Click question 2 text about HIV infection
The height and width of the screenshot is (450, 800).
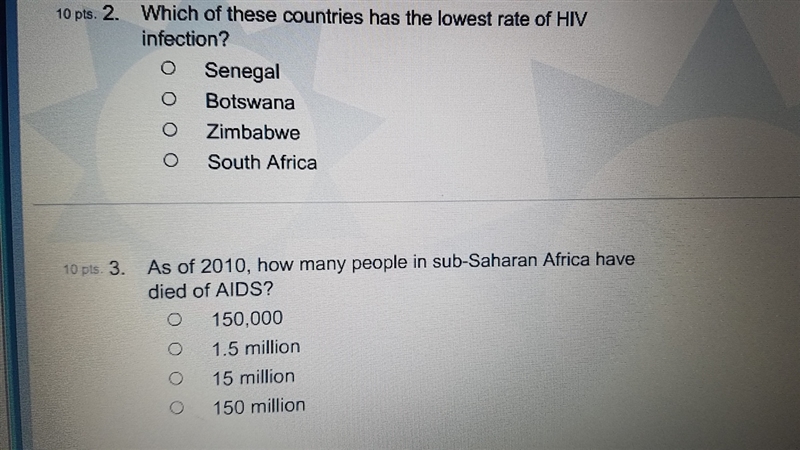coord(364,27)
